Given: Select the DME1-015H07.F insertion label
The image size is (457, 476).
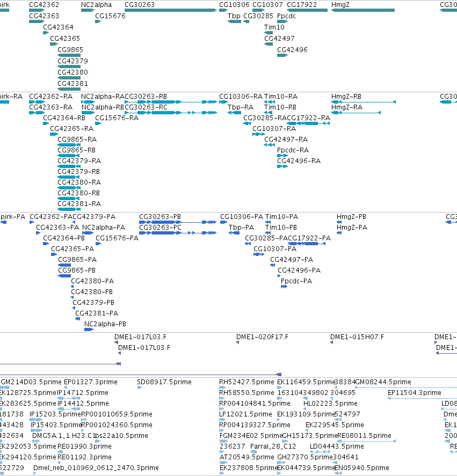Looking at the screenshot, I should tap(357, 337).
